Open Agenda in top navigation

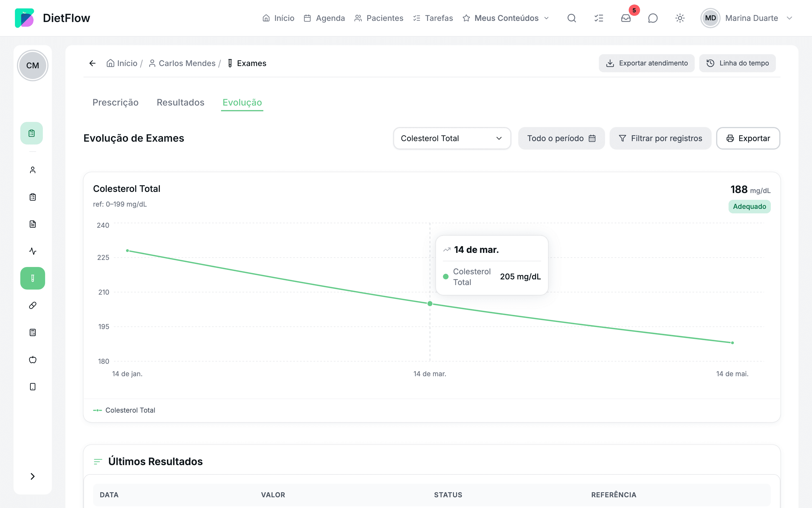[x=324, y=18]
